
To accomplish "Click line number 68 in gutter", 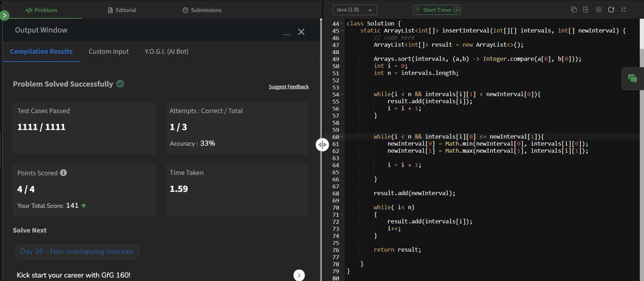I will point(336,193).
